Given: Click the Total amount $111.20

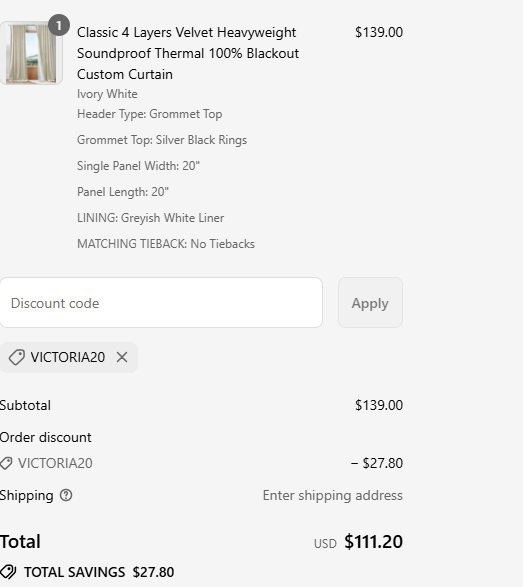Looking at the screenshot, I should tap(373, 542).
